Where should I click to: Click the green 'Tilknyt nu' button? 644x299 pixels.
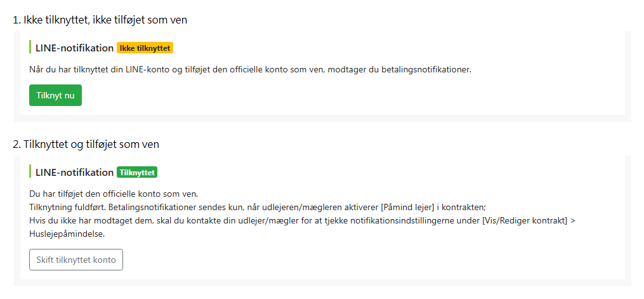coord(55,95)
